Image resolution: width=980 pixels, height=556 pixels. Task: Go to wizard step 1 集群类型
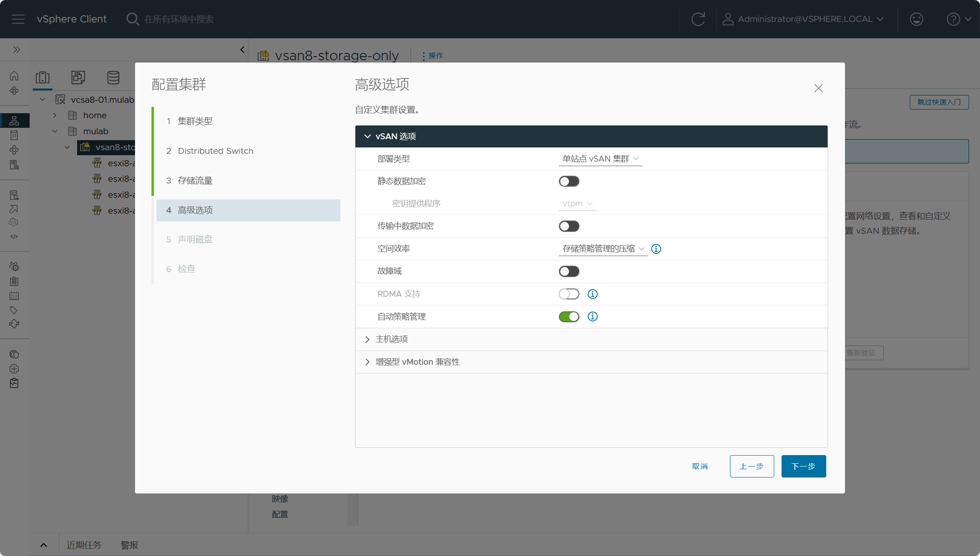tap(248, 121)
